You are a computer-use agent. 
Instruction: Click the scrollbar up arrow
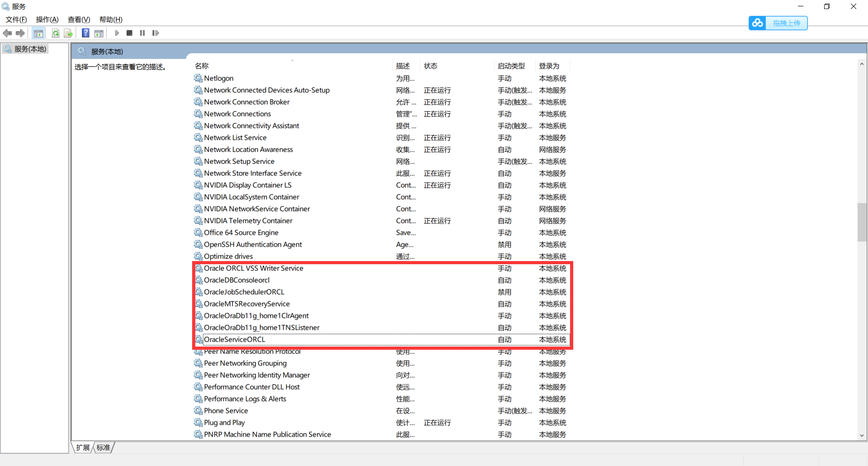(x=862, y=64)
